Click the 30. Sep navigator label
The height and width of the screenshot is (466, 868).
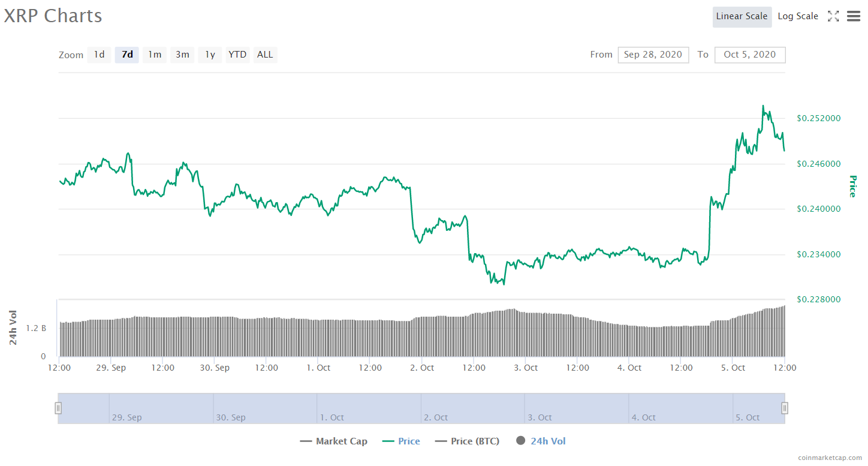pos(230,417)
